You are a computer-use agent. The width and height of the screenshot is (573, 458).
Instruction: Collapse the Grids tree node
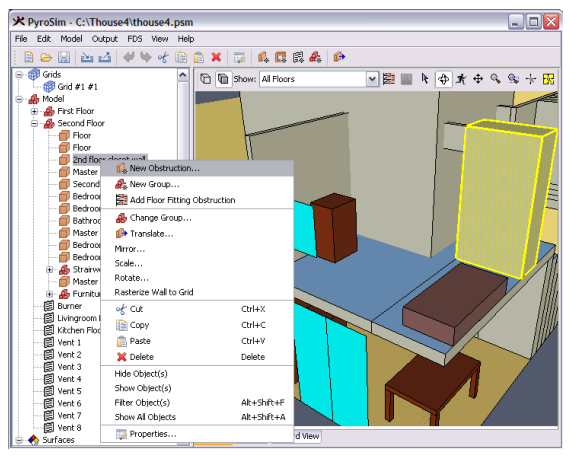(19, 75)
